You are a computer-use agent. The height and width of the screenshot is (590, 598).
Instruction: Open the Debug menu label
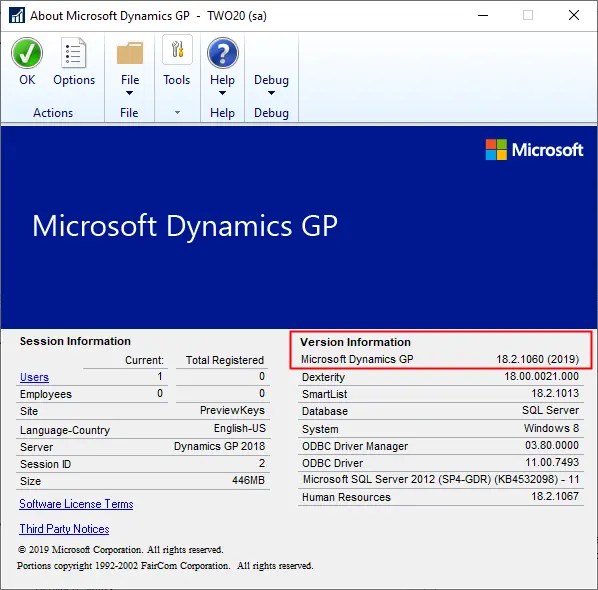271,80
